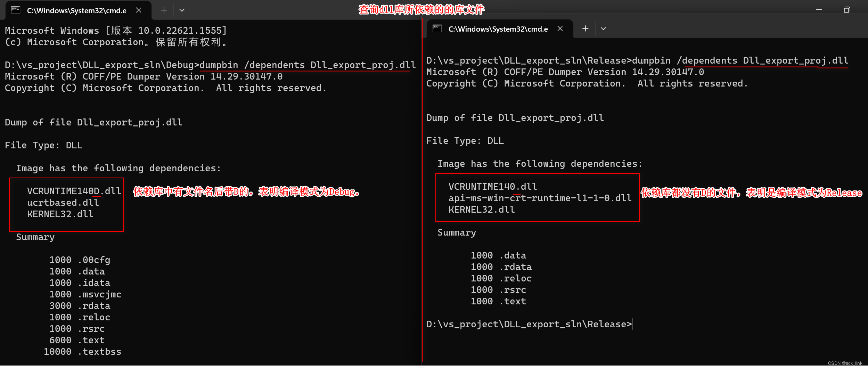Open a new tab in left terminal

(x=164, y=10)
